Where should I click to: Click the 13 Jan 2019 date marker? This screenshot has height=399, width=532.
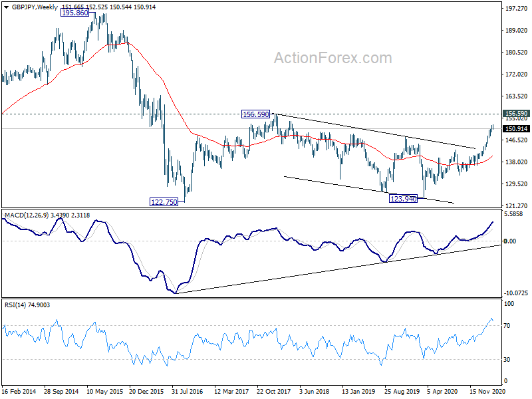[x=358, y=391]
